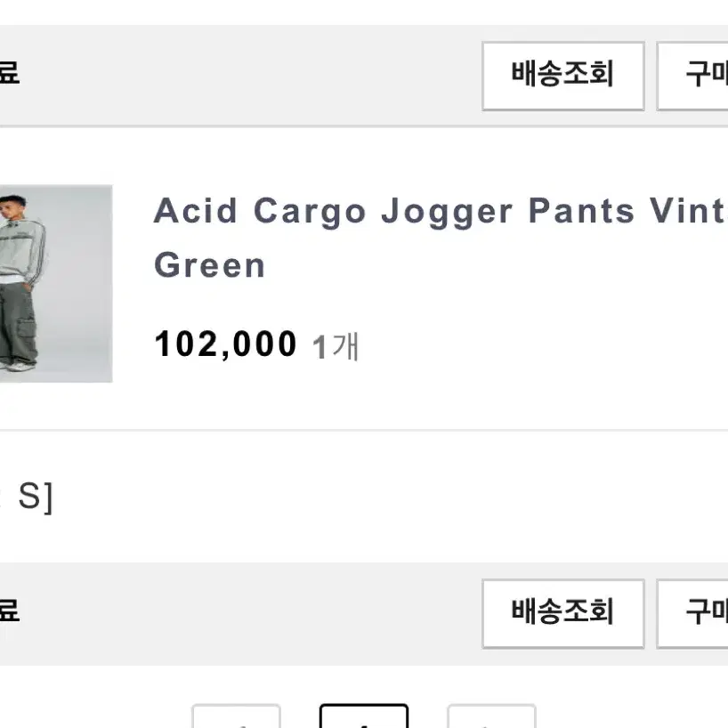Click the lower 배송조회 delivery tracking button

(563, 613)
